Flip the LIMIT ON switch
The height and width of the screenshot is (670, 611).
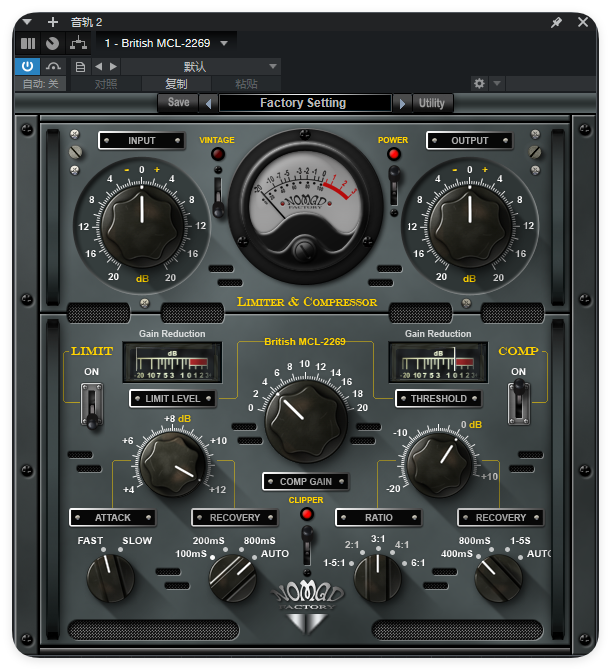click(92, 405)
